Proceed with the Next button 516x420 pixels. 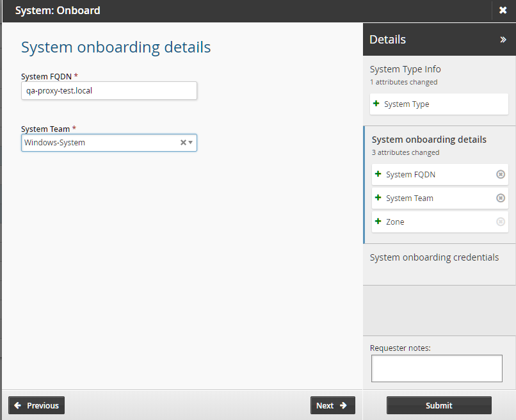pyautogui.click(x=332, y=405)
